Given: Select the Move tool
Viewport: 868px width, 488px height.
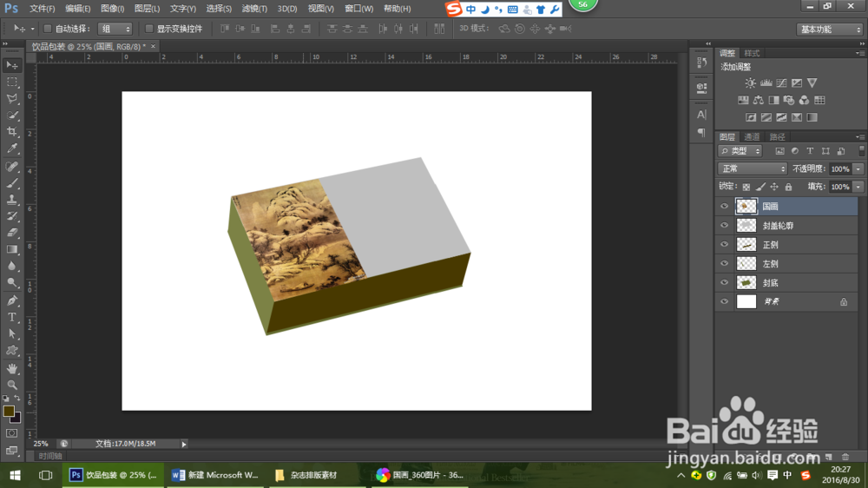Looking at the screenshot, I should (11, 65).
